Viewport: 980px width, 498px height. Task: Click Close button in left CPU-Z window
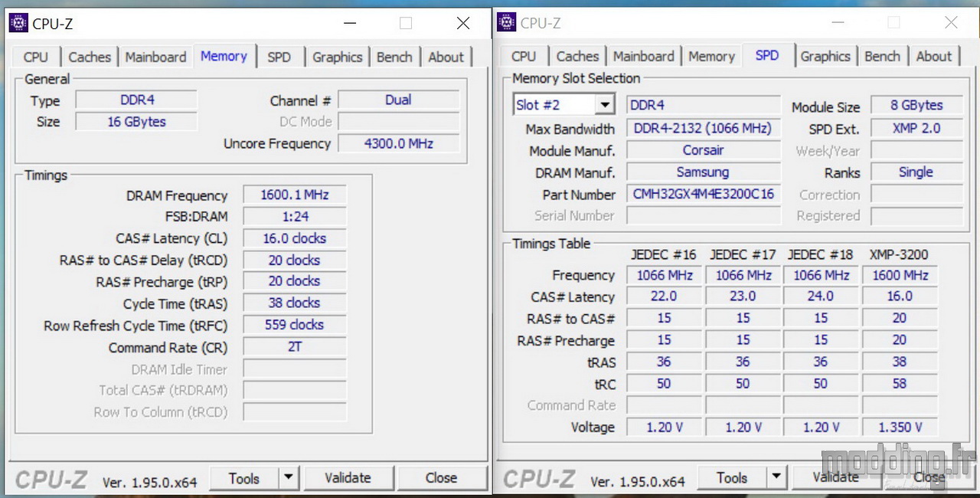coord(441,478)
